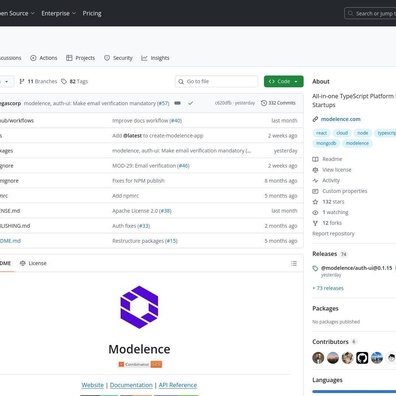
Task: Open pull request #46 link
Action: point(183,166)
